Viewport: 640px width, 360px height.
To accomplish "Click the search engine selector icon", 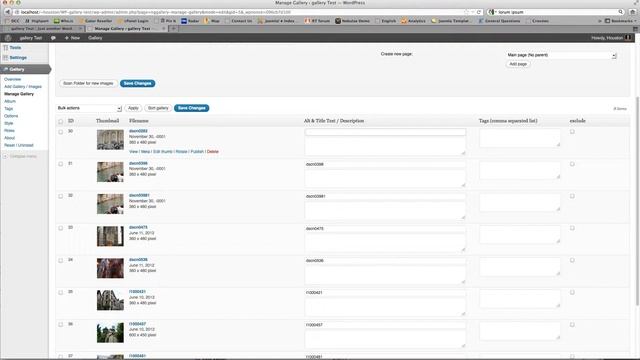I will click(492, 12).
